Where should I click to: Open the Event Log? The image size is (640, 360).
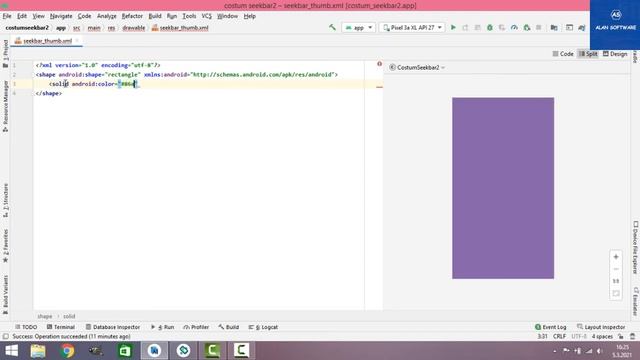click(x=551, y=327)
